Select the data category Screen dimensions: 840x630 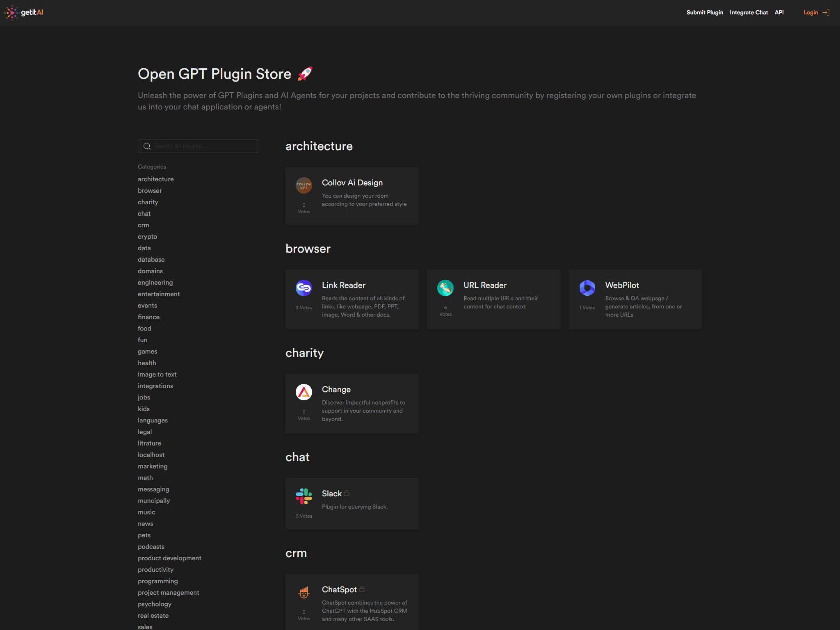tap(144, 248)
